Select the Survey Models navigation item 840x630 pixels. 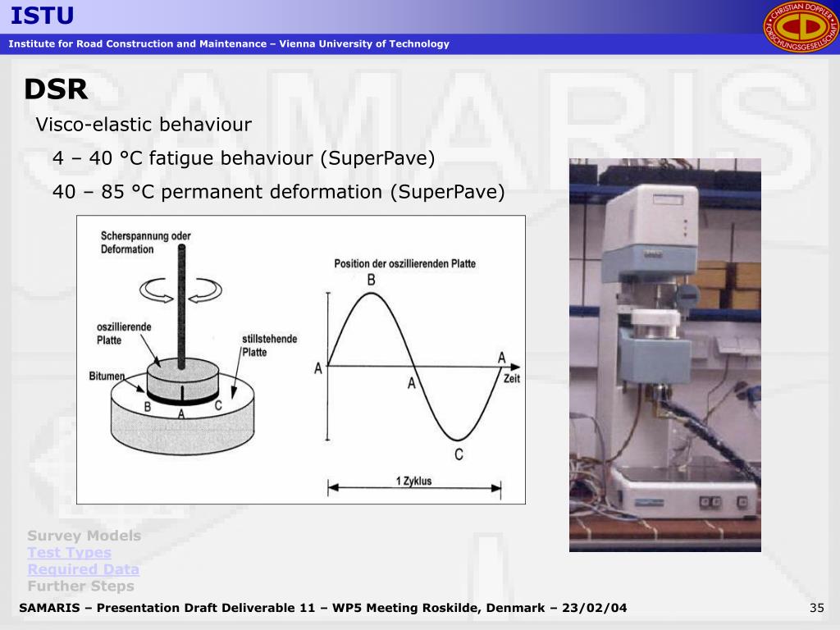84,536
